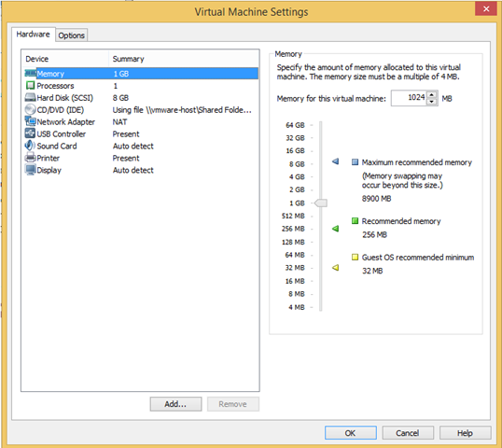Click the USB Controller icon
Image resolution: width=502 pixels, height=448 pixels.
[30, 133]
